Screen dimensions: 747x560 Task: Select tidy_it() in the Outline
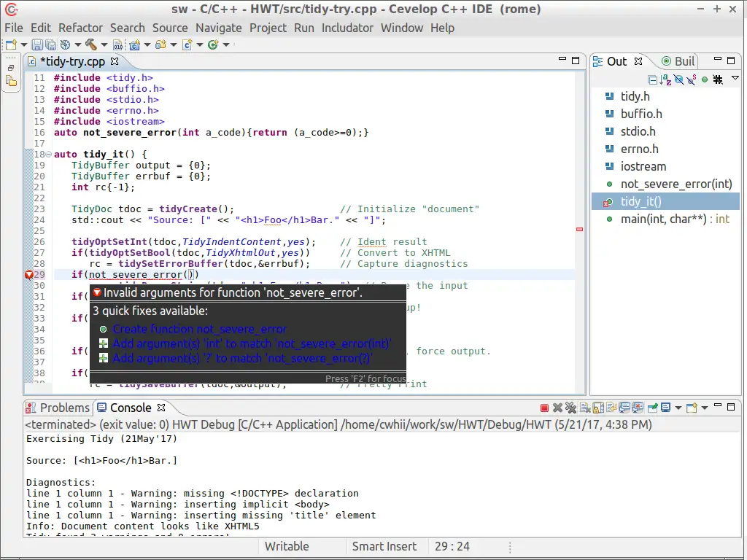pyautogui.click(x=665, y=201)
